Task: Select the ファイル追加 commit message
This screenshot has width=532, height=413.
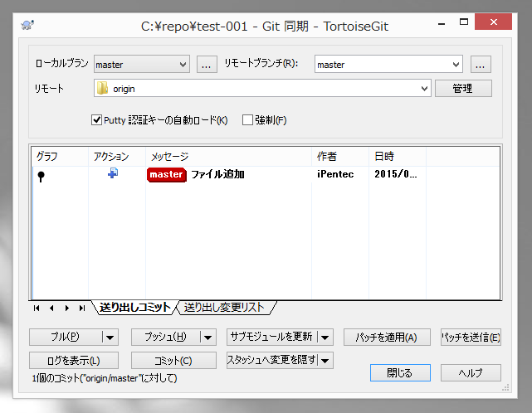Action: pos(217,174)
